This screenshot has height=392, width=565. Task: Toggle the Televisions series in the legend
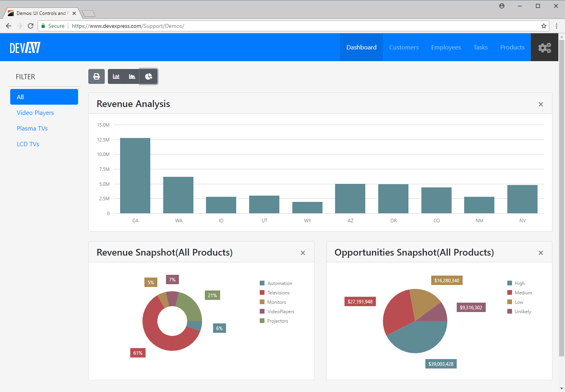pyautogui.click(x=278, y=292)
